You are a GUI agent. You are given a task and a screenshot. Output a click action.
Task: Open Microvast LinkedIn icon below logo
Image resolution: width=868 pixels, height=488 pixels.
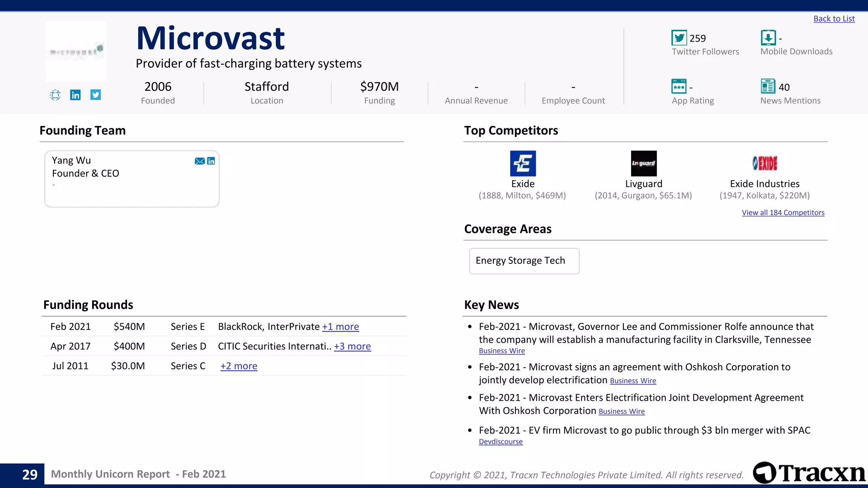tap(75, 95)
